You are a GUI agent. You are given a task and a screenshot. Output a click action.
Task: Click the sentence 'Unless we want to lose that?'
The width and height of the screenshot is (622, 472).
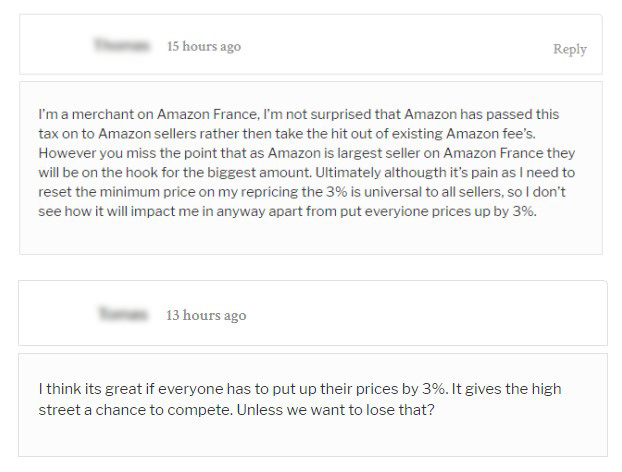pos(336,410)
